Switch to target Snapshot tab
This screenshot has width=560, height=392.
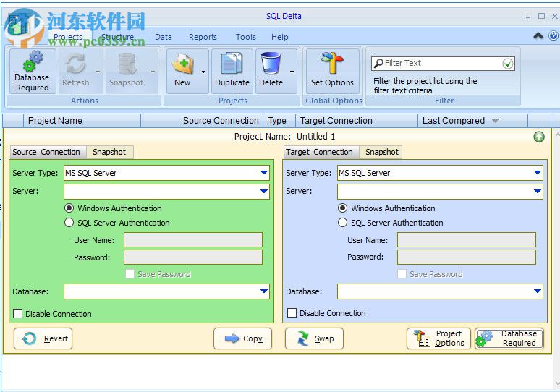coord(382,152)
